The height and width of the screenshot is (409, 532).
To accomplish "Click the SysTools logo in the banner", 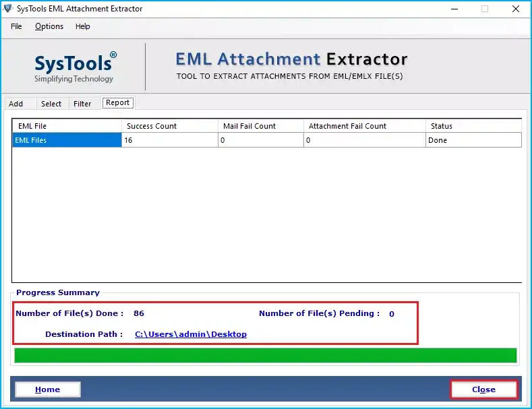I will point(75,66).
